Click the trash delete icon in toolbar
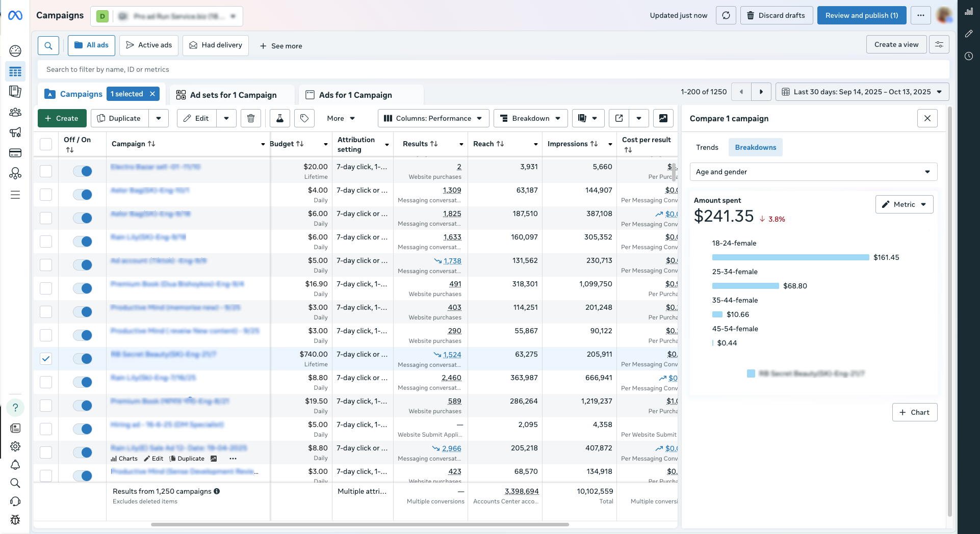The height and width of the screenshot is (534, 980). pyautogui.click(x=251, y=118)
